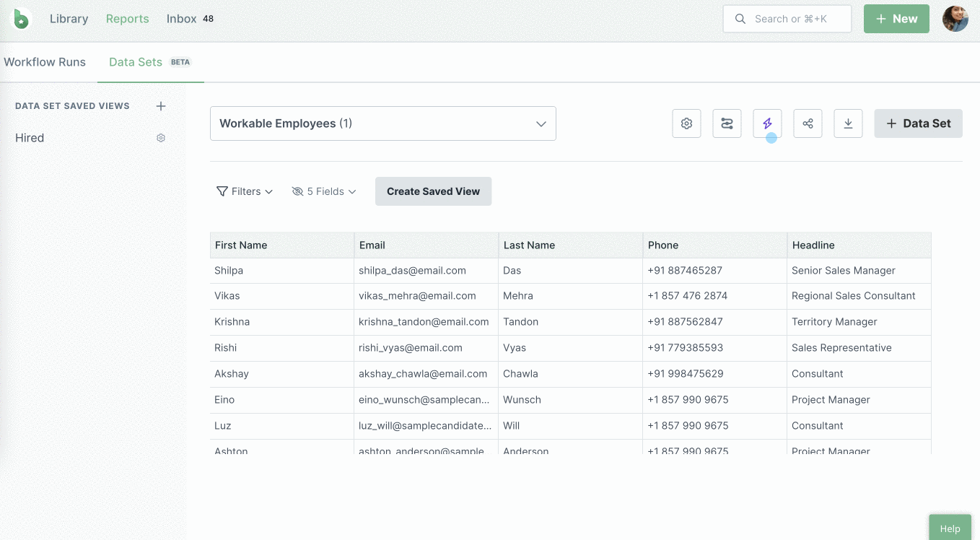Click the Email column header
980x540 pixels.
[x=426, y=245]
